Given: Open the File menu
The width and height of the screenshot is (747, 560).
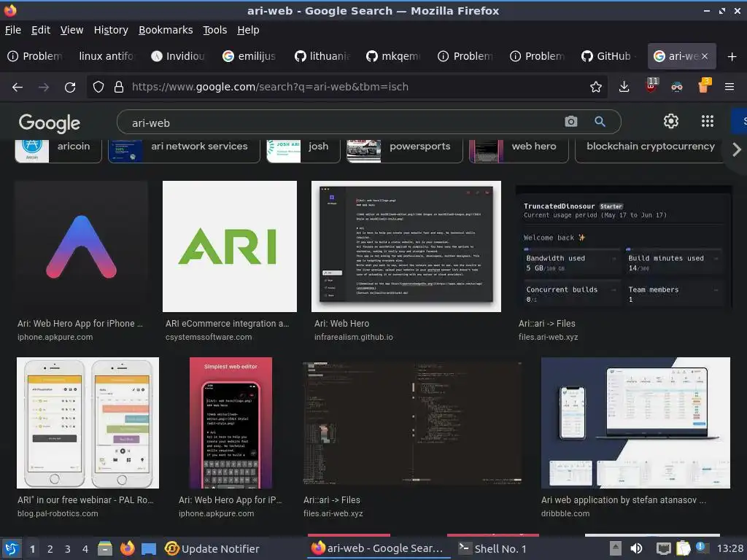Looking at the screenshot, I should click(13, 30).
